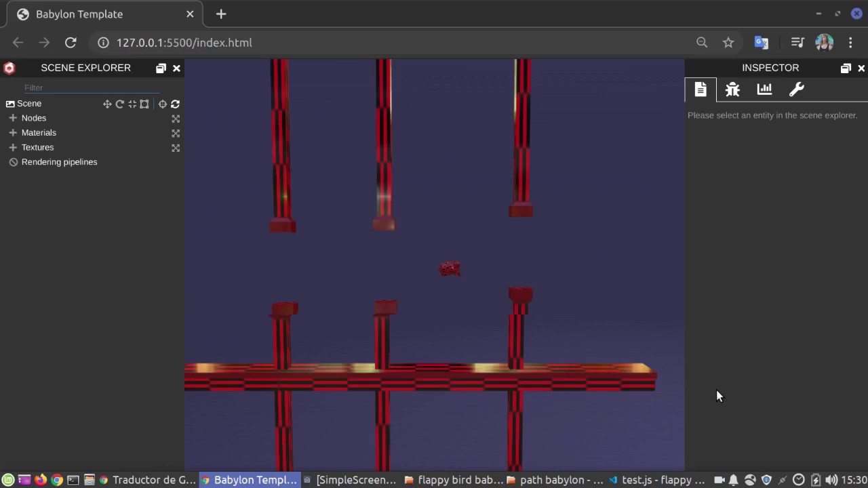Enable the position gizmo for Scene

click(107, 104)
